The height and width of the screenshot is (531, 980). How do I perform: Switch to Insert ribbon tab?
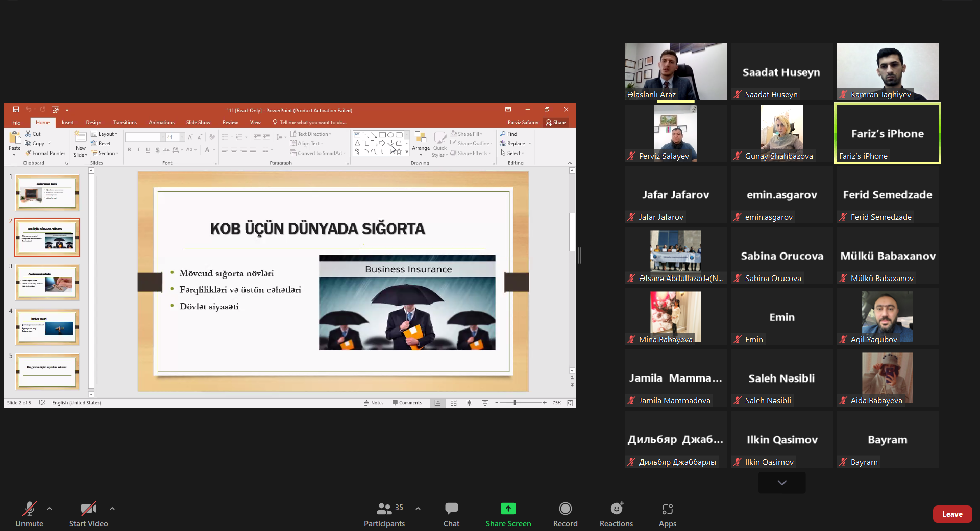(68, 122)
